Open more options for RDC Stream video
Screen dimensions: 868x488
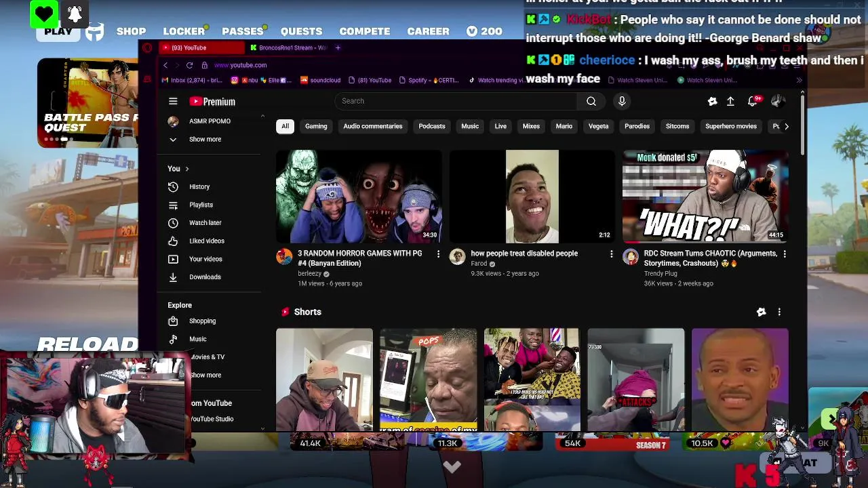[785, 254]
